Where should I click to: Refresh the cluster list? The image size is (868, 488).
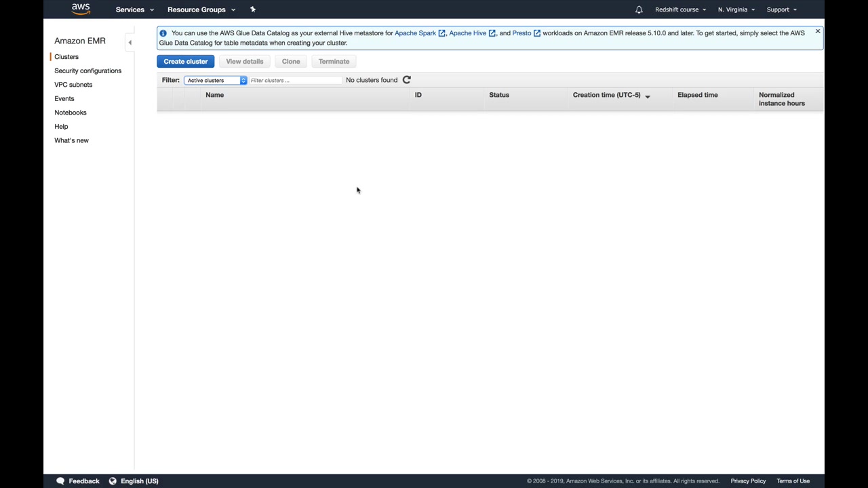[x=407, y=80]
